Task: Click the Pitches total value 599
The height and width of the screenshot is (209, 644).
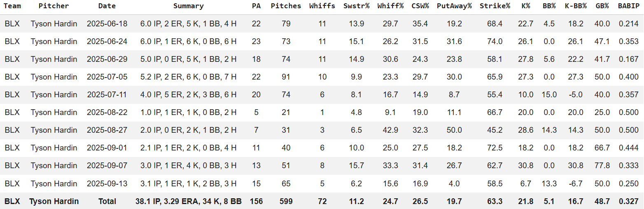Action: pyautogui.click(x=286, y=202)
